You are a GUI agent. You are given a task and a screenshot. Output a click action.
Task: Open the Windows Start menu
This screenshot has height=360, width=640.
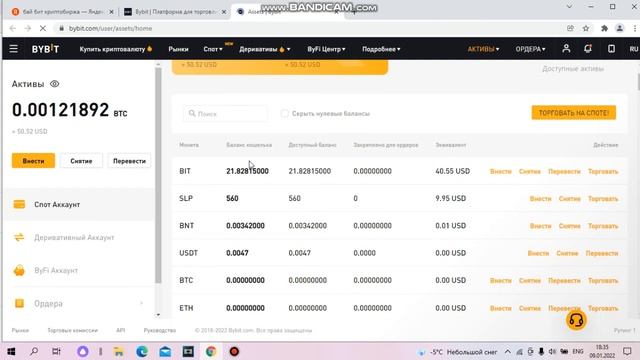click(x=11, y=351)
